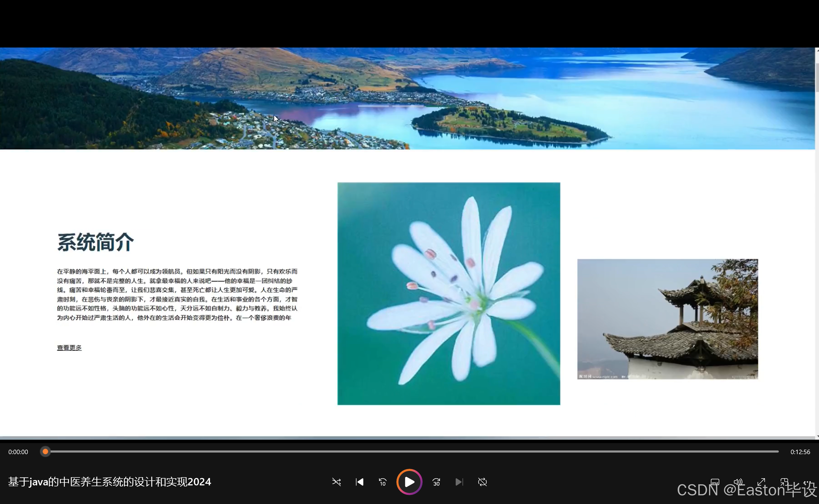
Task: Toggle shuffle playback mode
Action: (x=336, y=482)
